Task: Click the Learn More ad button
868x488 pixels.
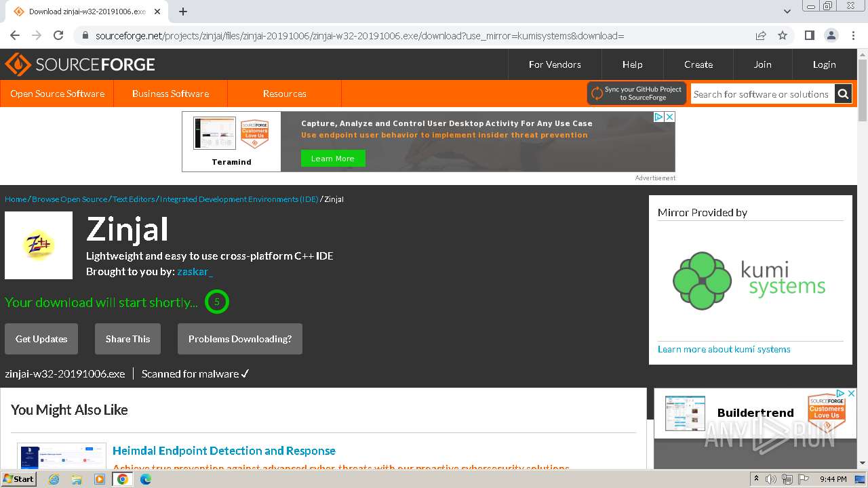Action: 333,158
